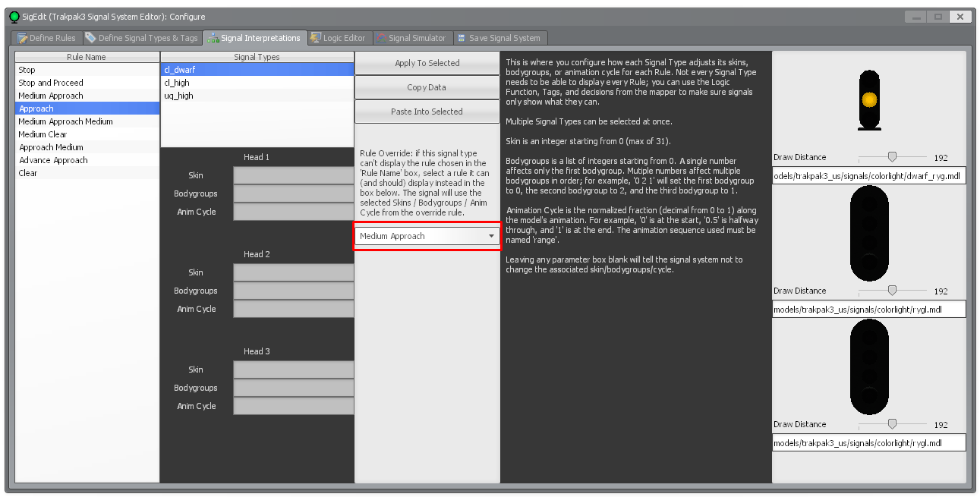
Task: Click the Save Signal System disk icon
Action: [x=462, y=38]
